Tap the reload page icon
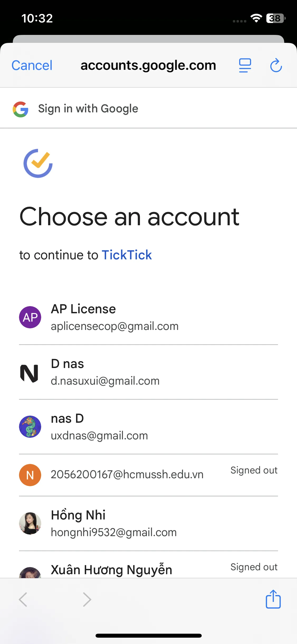The height and width of the screenshot is (644, 297). pyautogui.click(x=276, y=65)
